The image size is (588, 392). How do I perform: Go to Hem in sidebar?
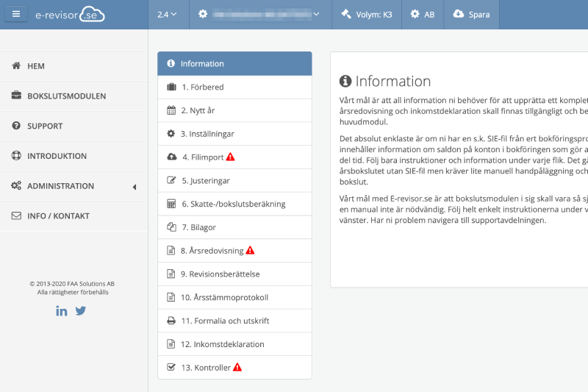(x=36, y=66)
